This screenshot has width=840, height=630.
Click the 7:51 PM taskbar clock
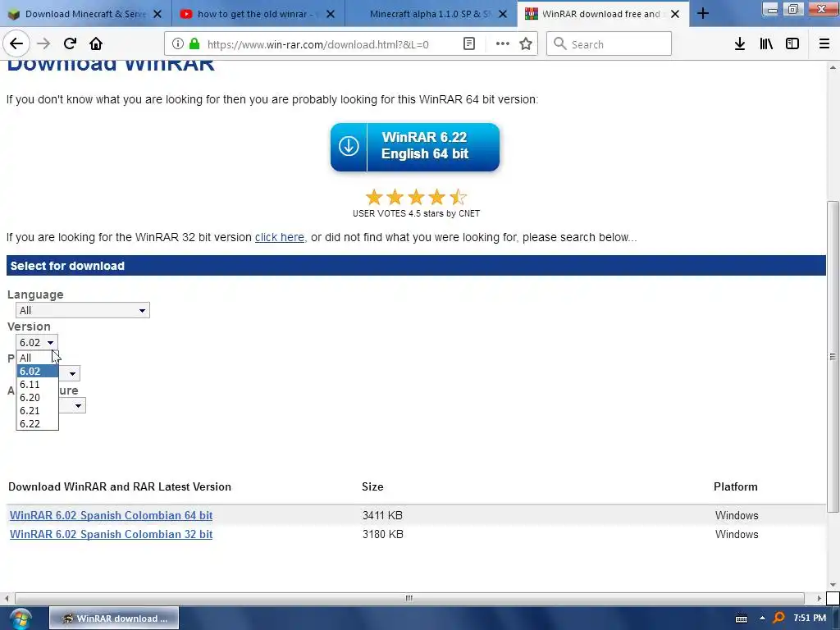(x=810, y=619)
